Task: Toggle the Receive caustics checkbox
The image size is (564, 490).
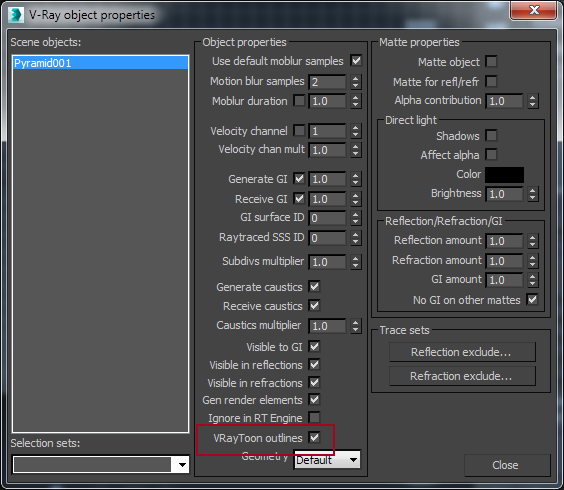Action: [x=314, y=306]
